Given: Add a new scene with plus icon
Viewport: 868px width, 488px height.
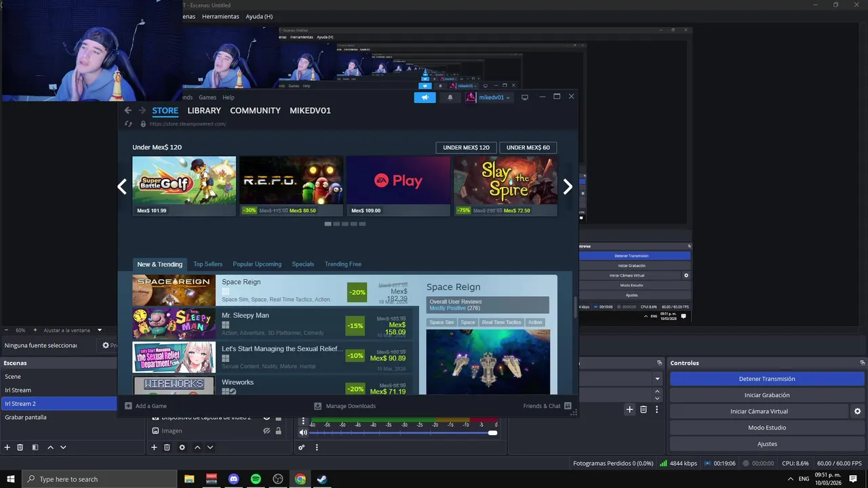Looking at the screenshot, I should coord(7,447).
